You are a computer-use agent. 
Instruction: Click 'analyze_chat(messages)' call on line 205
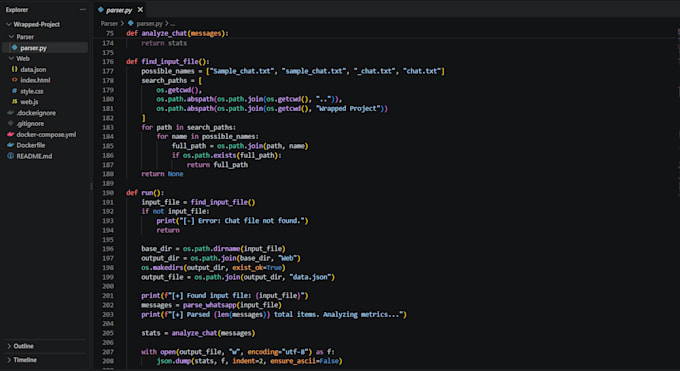(x=213, y=333)
